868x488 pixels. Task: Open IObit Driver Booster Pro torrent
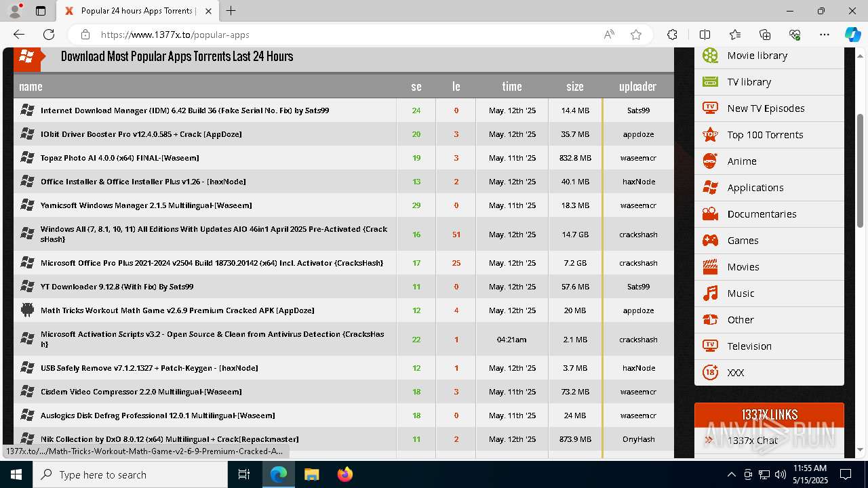[141, 134]
